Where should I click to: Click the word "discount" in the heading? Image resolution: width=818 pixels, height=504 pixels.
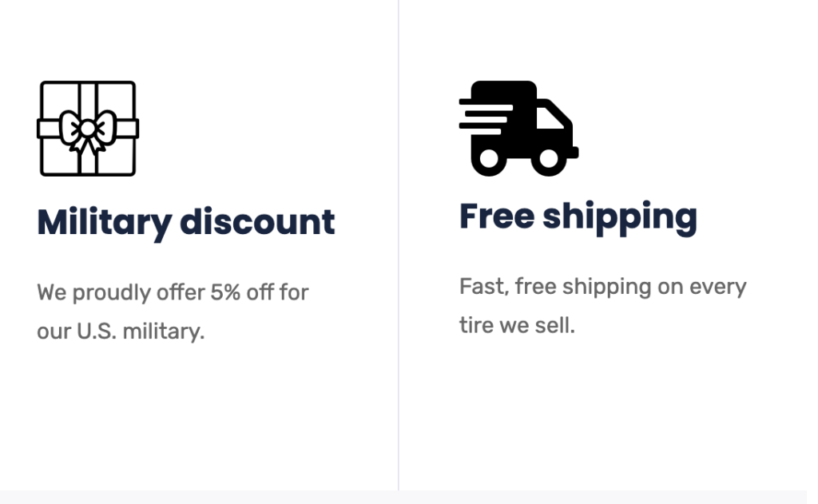tap(257, 222)
